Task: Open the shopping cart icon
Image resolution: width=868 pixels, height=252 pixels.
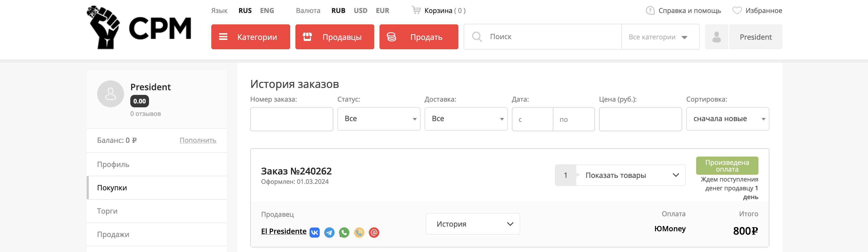Action: tap(416, 10)
